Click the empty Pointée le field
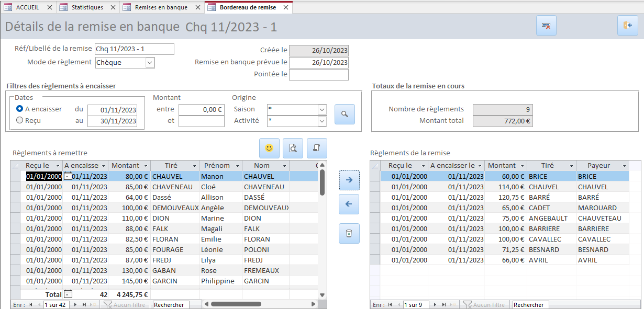This screenshot has height=309, width=644. (319, 75)
